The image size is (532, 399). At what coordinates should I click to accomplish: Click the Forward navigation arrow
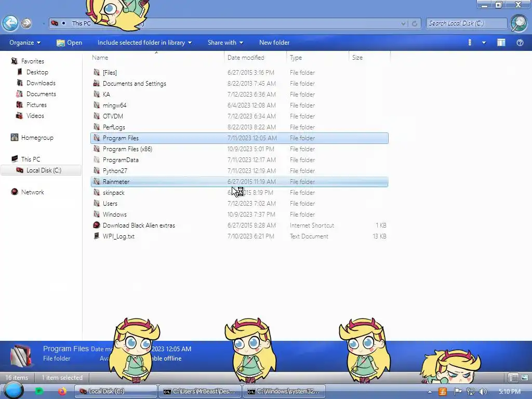click(x=26, y=23)
